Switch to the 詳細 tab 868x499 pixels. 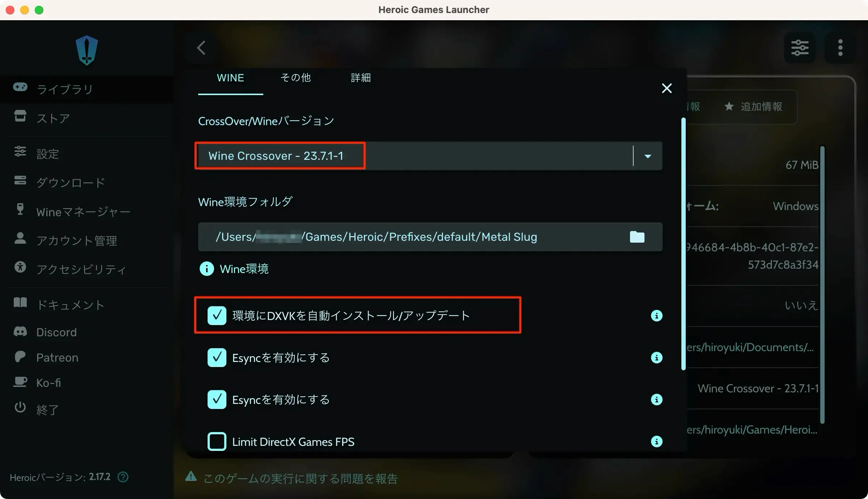(361, 78)
